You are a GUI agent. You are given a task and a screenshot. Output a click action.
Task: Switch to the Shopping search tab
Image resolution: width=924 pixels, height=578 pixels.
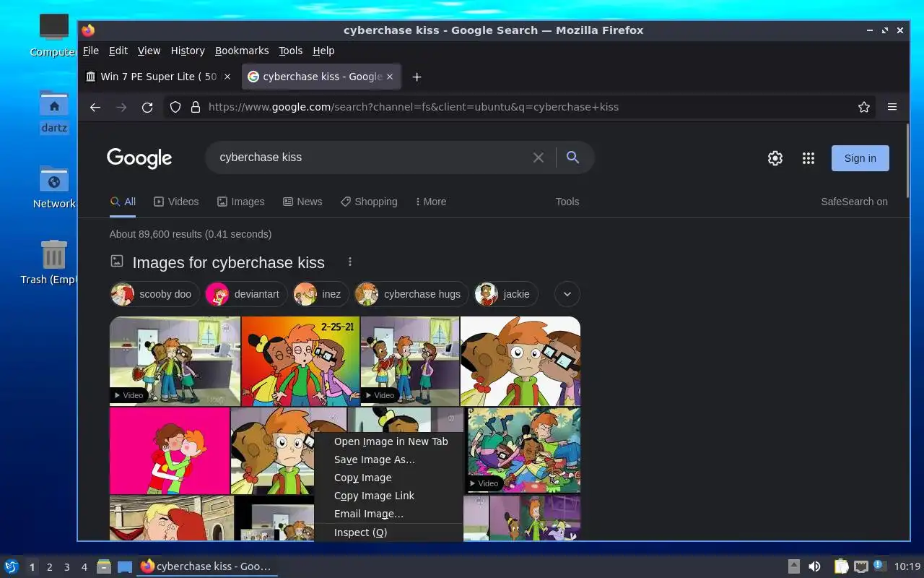coord(369,202)
